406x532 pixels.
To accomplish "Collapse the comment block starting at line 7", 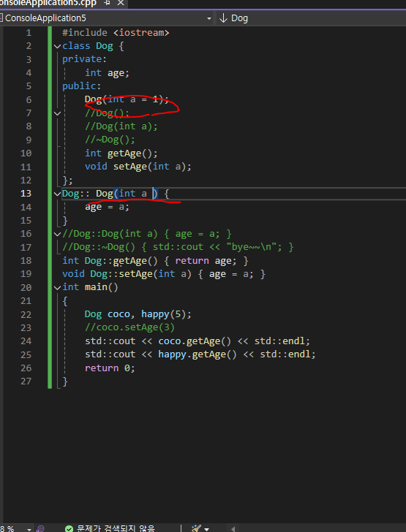I will pos(57,113).
